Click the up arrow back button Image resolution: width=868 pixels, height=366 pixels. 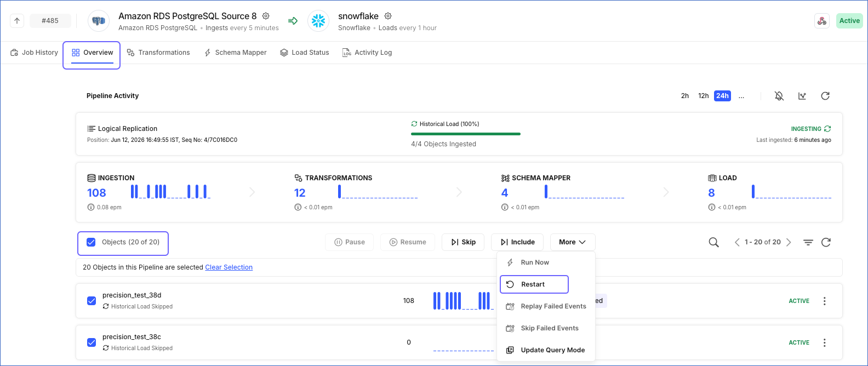coord(17,21)
